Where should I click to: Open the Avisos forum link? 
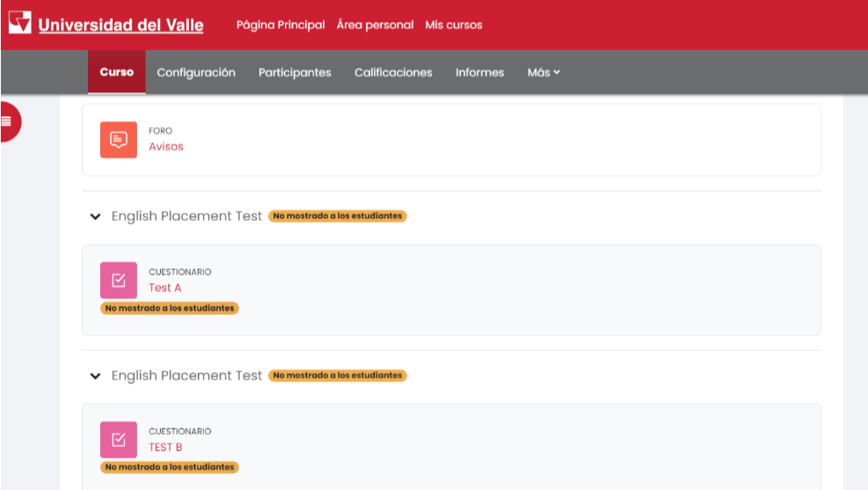point(166,147)
